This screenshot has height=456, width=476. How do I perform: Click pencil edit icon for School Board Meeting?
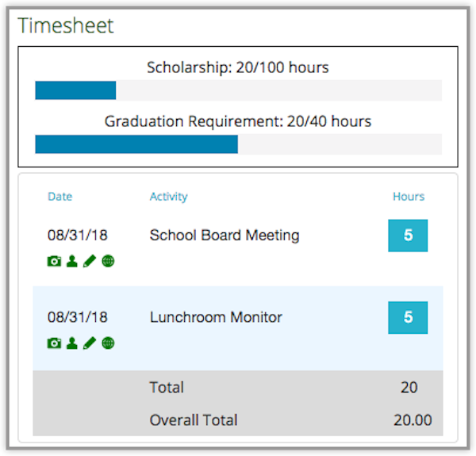pyautogui.click(x=90, y=261)
